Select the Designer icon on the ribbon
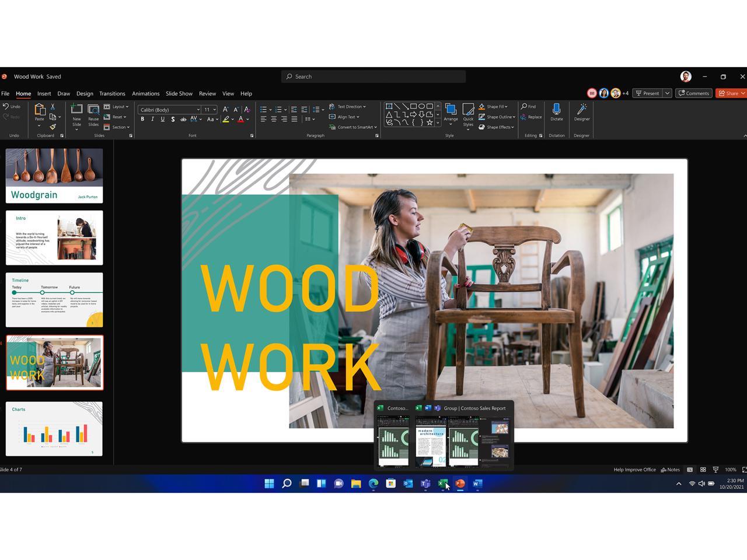The image size is (747, 560). [581, 114]
